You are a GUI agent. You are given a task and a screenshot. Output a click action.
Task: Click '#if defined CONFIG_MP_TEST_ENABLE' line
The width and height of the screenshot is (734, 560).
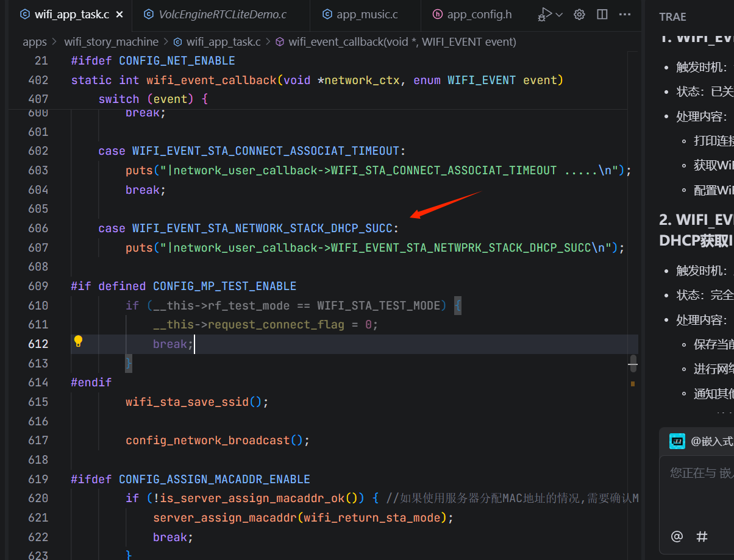(x=184, y=286)
